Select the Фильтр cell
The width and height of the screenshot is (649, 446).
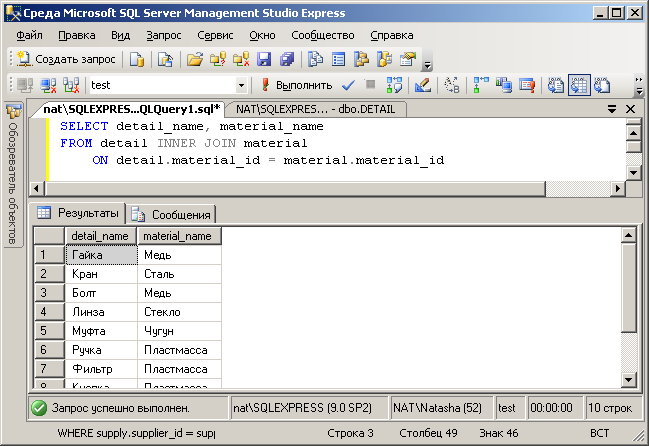(101, 369)
